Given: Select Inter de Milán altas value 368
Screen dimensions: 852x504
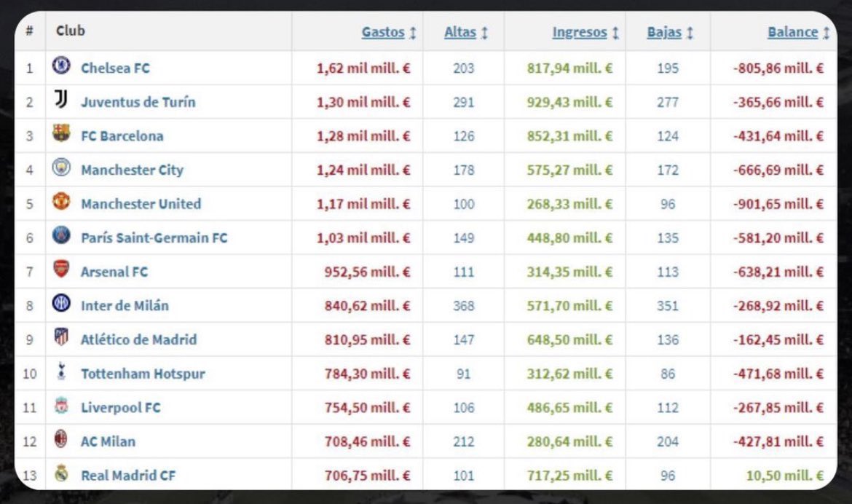Looking at the screenshot, I should click(463, 306).
